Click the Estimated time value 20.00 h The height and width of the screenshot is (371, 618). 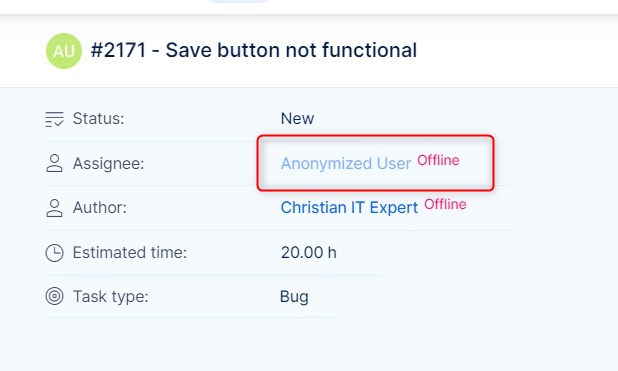[309, 252]
